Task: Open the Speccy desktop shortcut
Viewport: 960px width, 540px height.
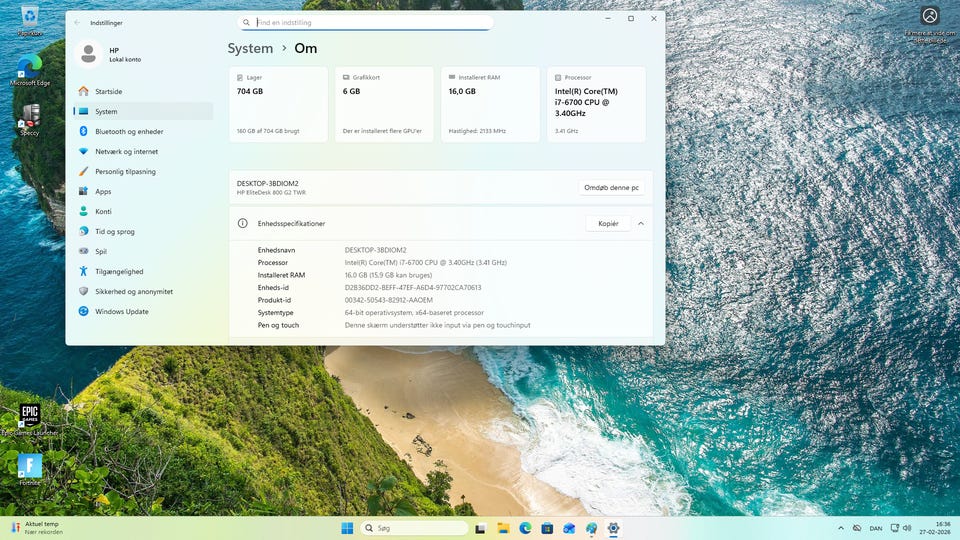Action: click(30, 117)
